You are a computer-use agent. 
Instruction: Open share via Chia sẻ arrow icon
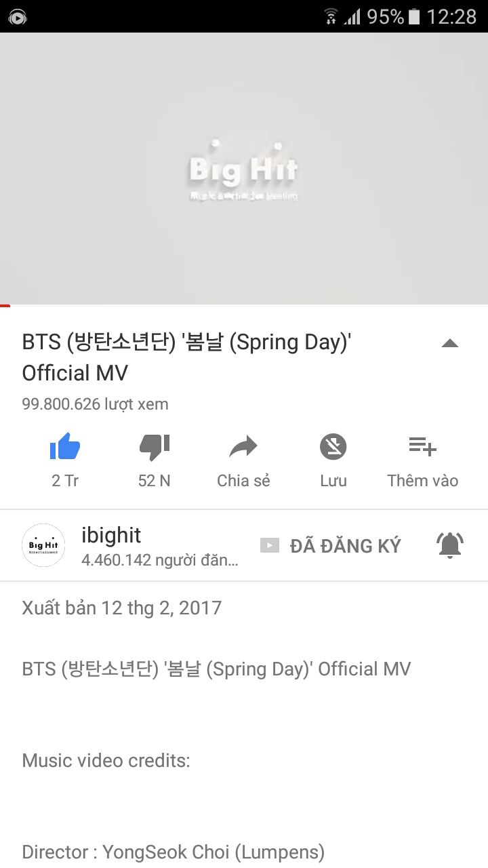(x=243, y=447)
